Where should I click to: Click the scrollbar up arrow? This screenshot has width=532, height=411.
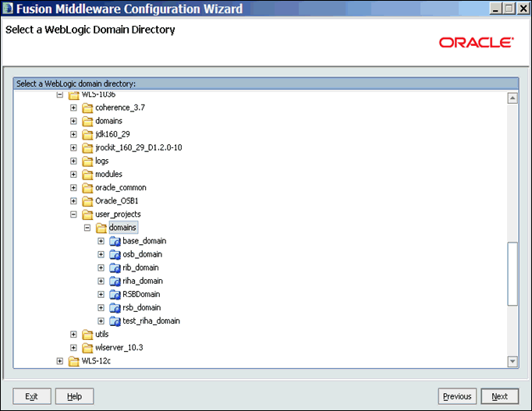(x=512, y=98)
